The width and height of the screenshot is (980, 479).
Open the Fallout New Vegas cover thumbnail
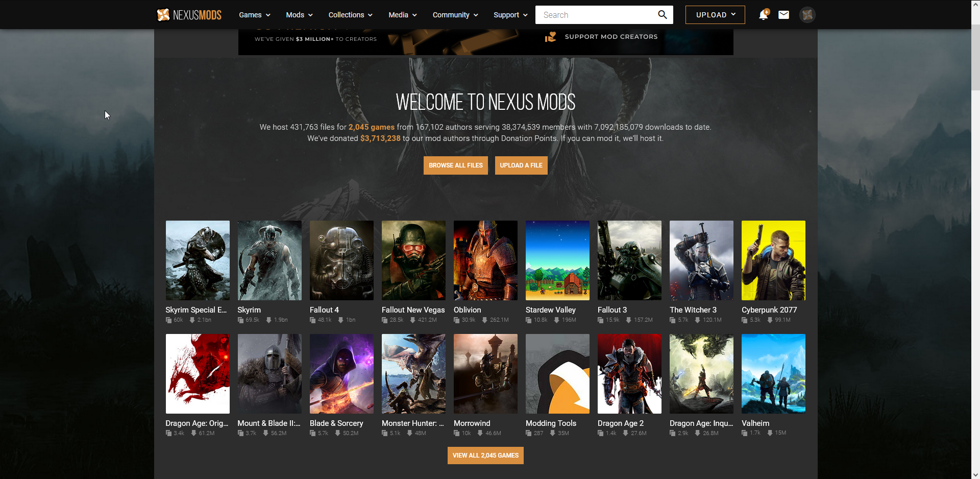(413, 260)
